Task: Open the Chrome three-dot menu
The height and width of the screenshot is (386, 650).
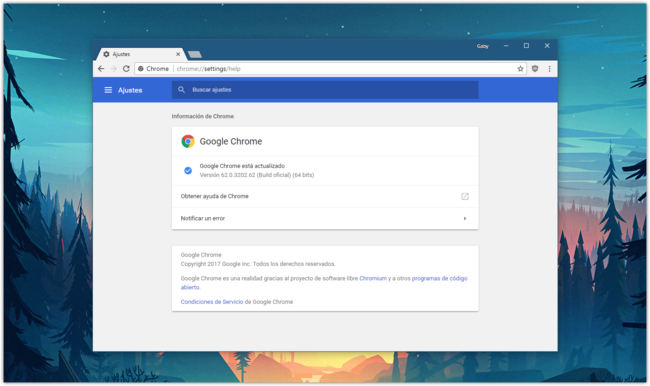Action: pyautogui.click(x=550, y=69)
